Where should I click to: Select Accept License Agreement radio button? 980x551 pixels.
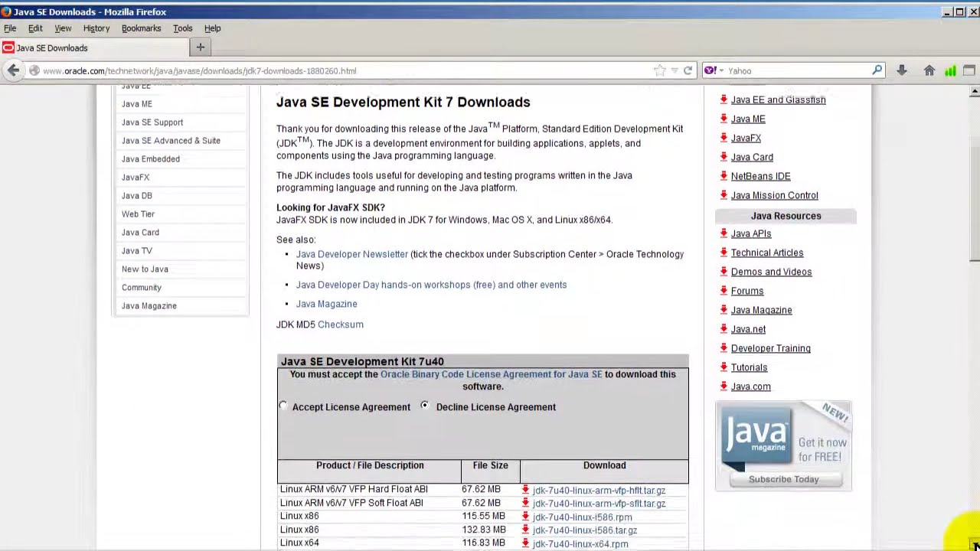click(x=283, y=406)
